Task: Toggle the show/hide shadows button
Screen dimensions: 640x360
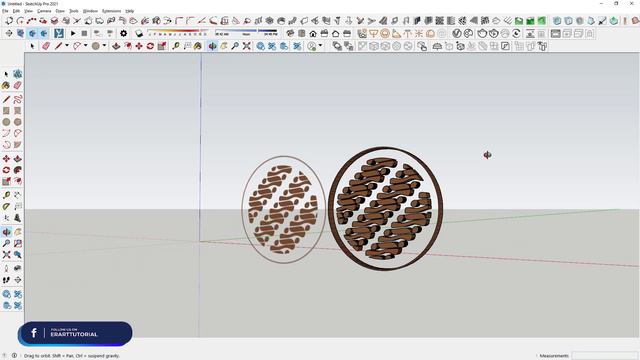Action: tap(139, 33)
